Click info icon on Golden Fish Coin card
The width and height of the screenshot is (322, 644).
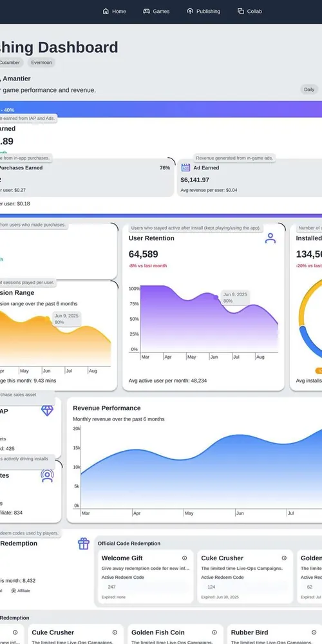coord(214,632)
